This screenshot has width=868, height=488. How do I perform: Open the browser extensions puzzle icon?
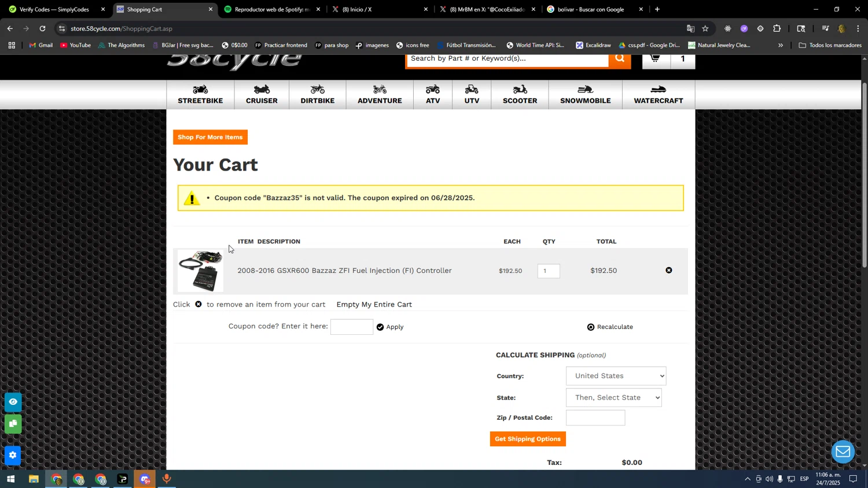(777, 28)
